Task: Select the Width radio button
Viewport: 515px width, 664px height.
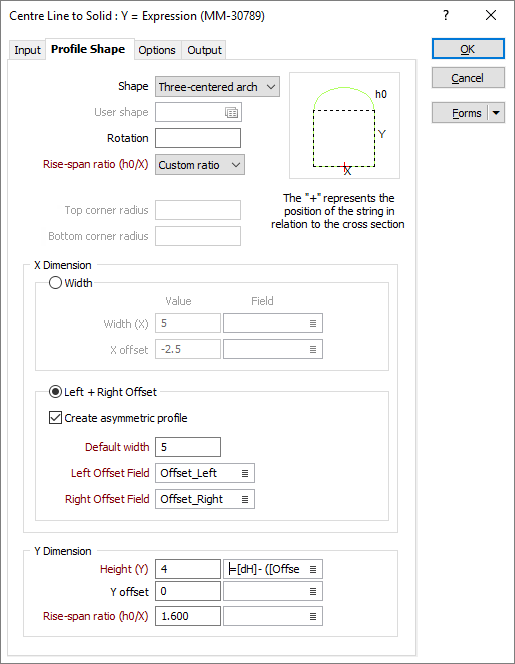Action: click(55, 282)
